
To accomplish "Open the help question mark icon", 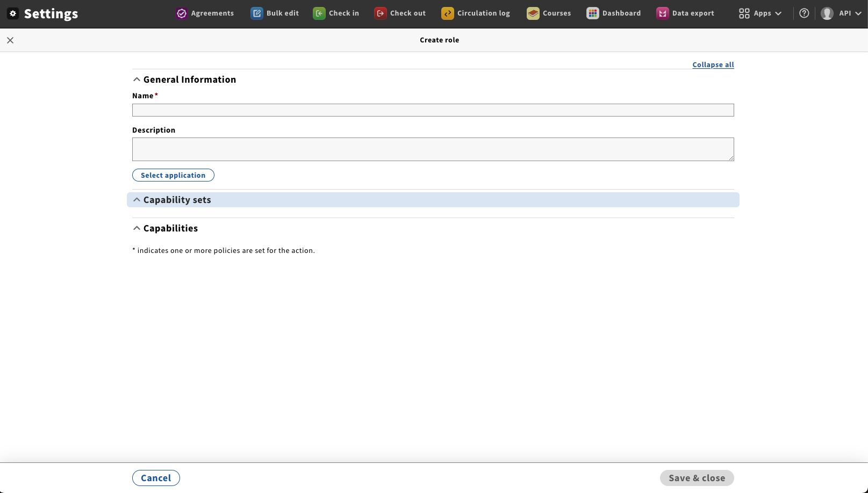I will (804, 13).
